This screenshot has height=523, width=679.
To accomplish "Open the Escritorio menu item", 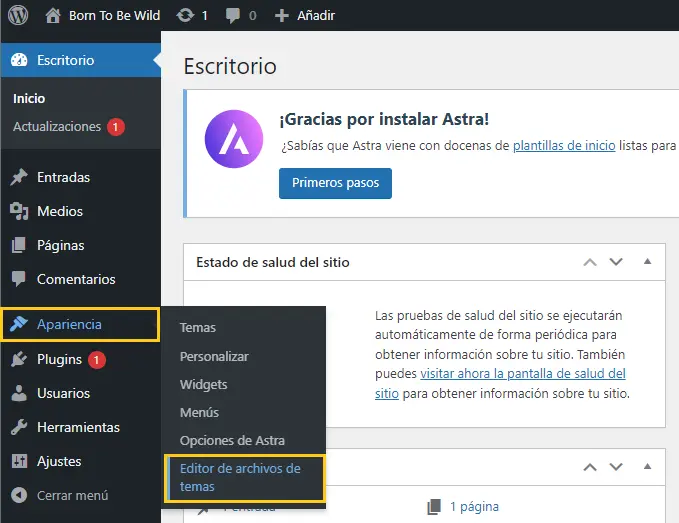I will 81,60.
